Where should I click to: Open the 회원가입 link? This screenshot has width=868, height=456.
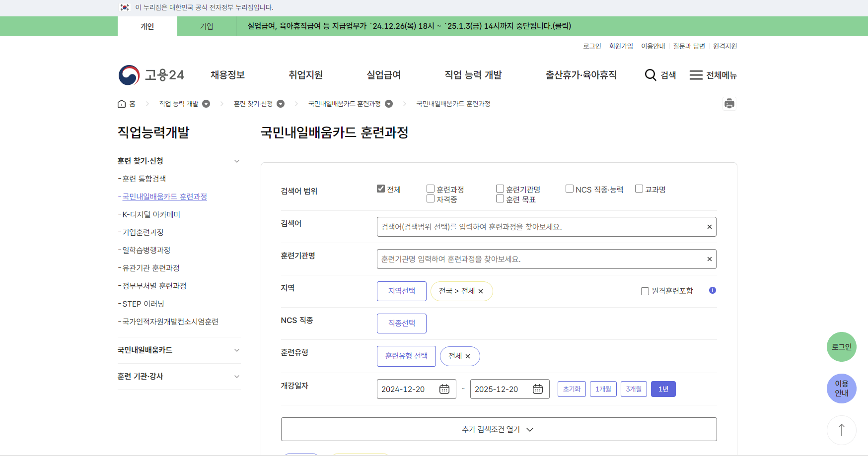[621, 46]
